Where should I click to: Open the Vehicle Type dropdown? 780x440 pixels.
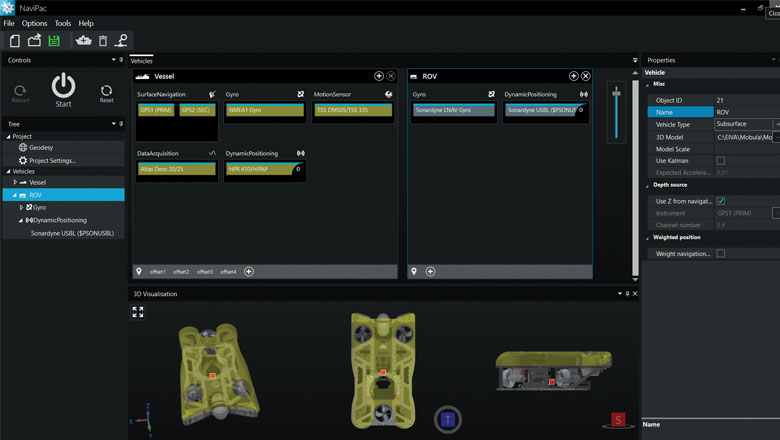pyautogui.click(x=777, y=124)
